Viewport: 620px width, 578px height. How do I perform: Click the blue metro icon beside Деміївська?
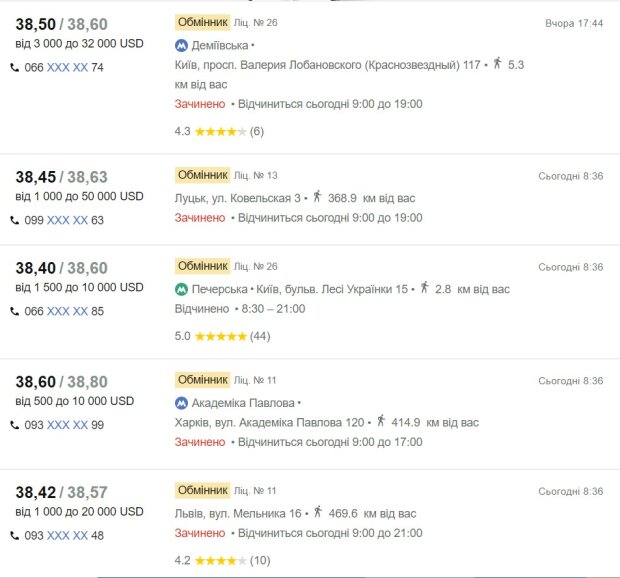click(181, 46)
